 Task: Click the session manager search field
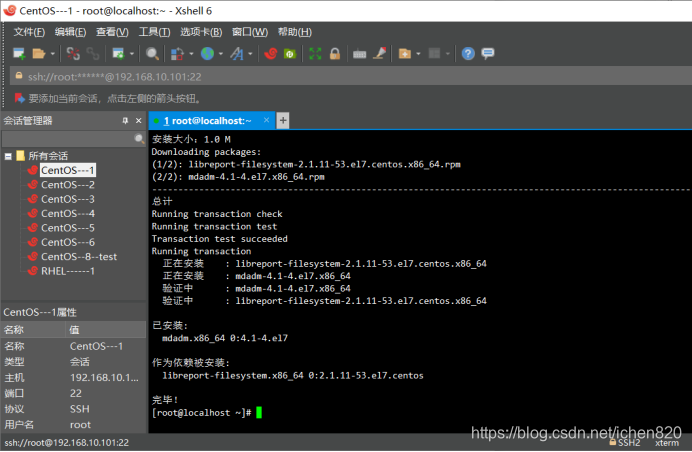[68, 139]
